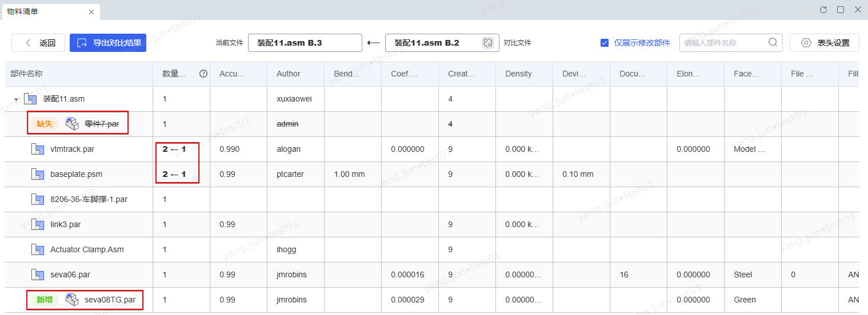This screenshot has width=868, height=315.
Task: Switch to the 物料清单 tab
Action: click(x=23, y=11)
